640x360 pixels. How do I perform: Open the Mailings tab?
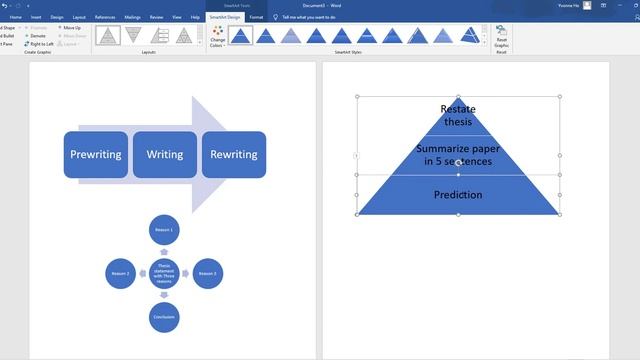click(132, 17)
